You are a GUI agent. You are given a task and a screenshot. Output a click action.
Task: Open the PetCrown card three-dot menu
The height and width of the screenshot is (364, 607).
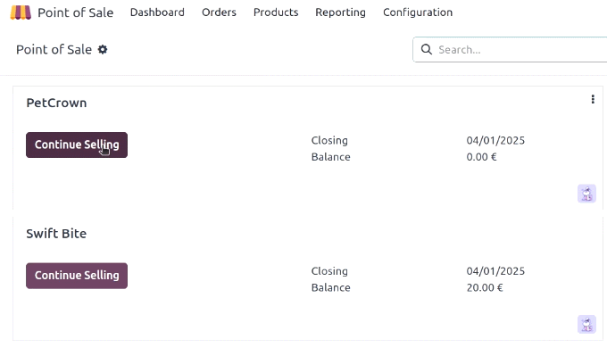click(593, 99)
